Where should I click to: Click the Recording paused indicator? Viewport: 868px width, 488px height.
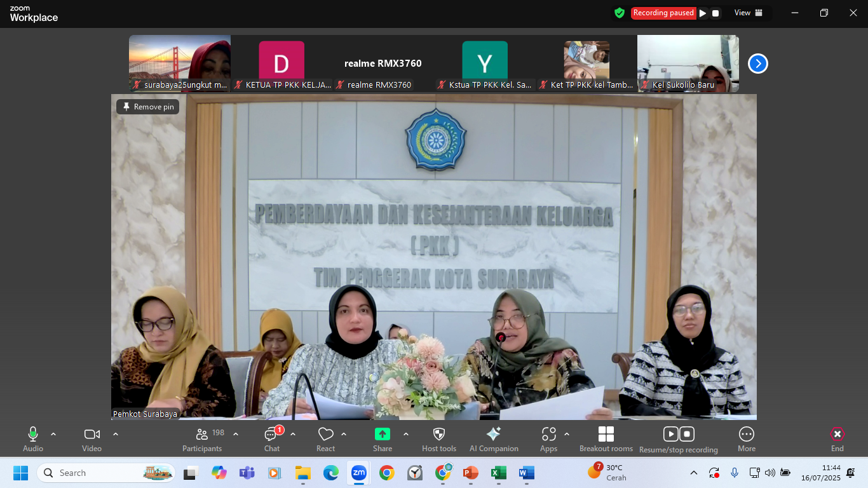coord(663,13)
